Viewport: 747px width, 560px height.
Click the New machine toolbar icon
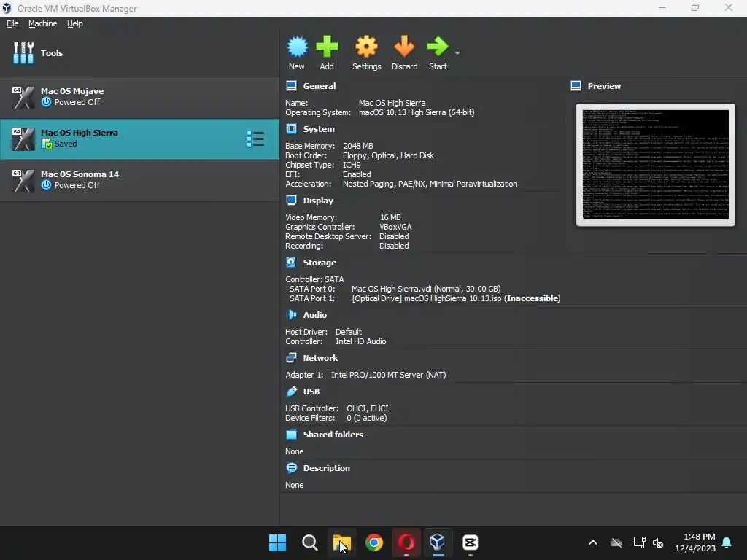click(x=298, y=47)
